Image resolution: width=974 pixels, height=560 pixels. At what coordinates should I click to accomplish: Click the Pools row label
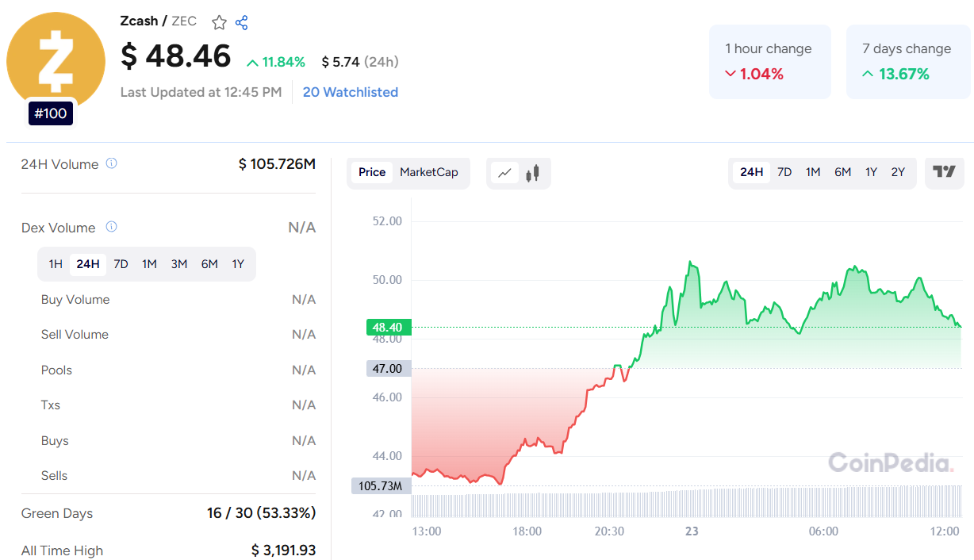(56, 370)
